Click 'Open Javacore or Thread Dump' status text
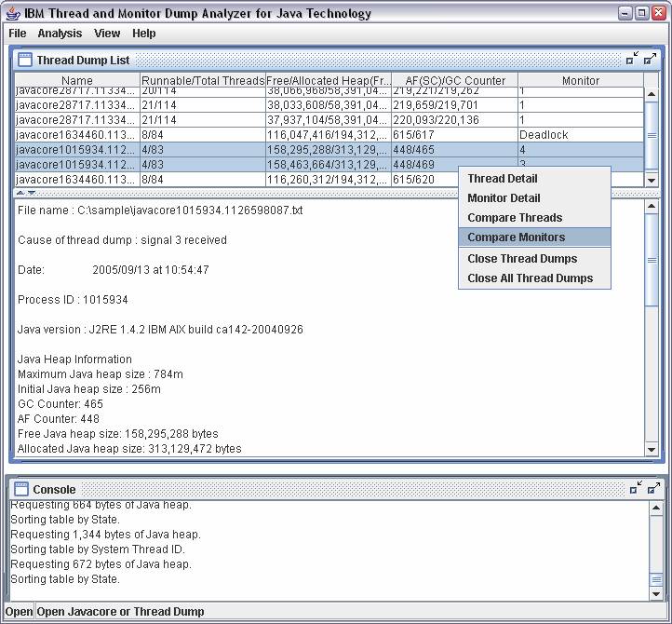672x624 pixels. point(120,612)
